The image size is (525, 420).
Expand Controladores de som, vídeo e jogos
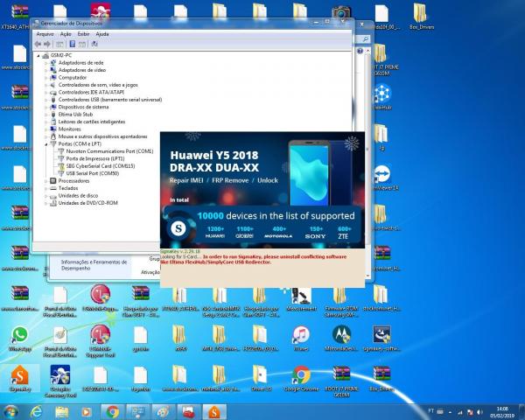click(45, 85)
